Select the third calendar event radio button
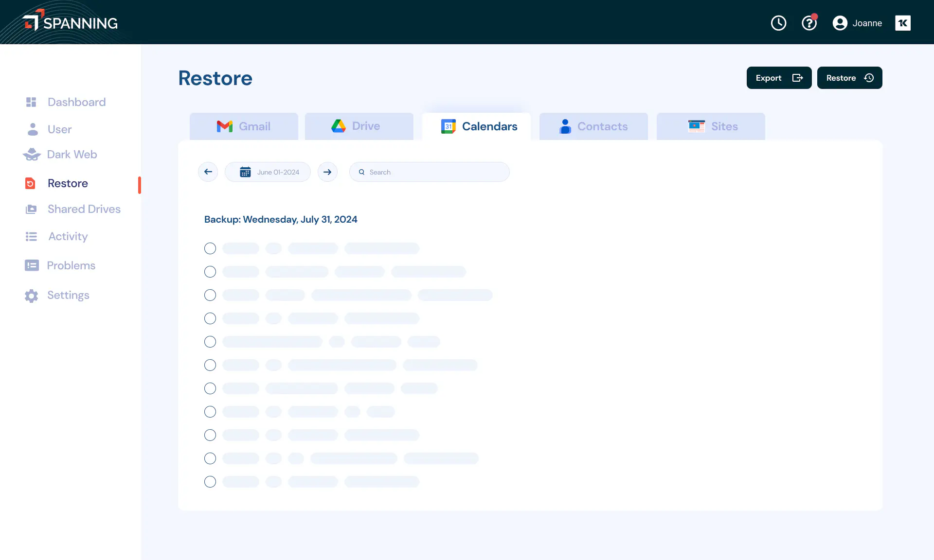934x560 pixels. tap(210, 295)
